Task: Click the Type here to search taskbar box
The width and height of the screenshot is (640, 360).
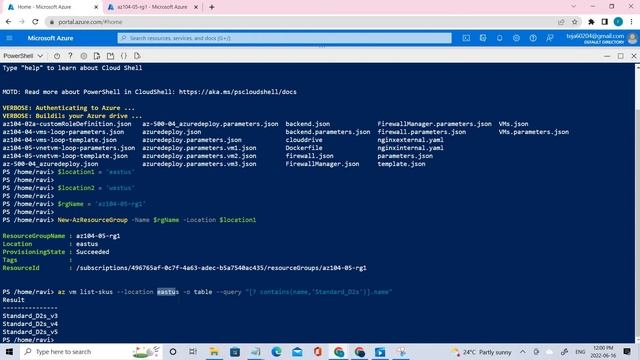Action: coord(91,352)
